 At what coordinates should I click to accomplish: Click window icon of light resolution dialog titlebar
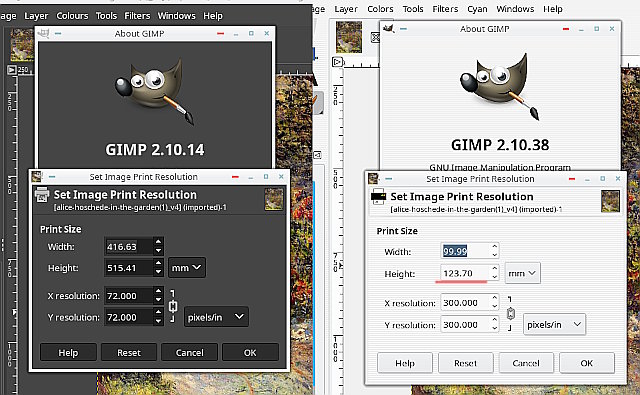coord(373,179)
